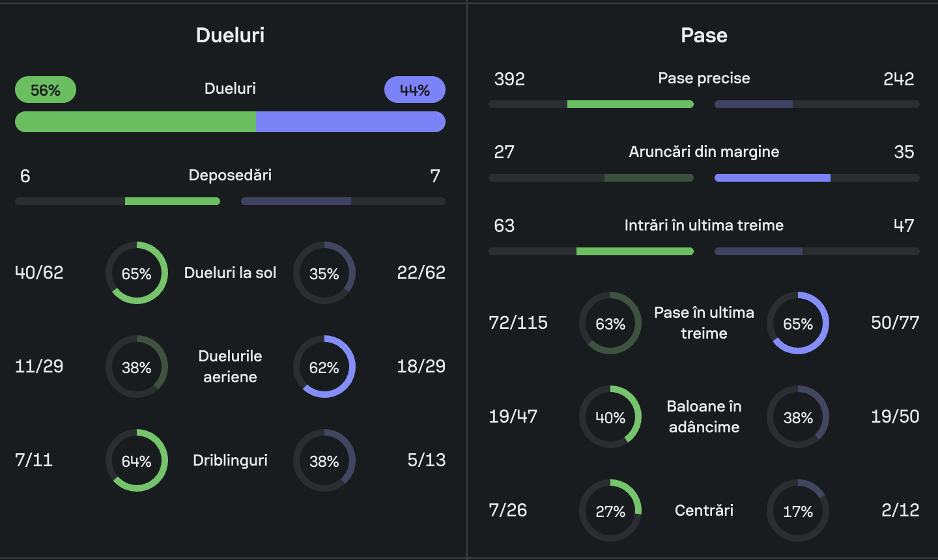Screen dimensions: 938x560
Task: Click the Dueluri section heading
Action: [231, 35]
